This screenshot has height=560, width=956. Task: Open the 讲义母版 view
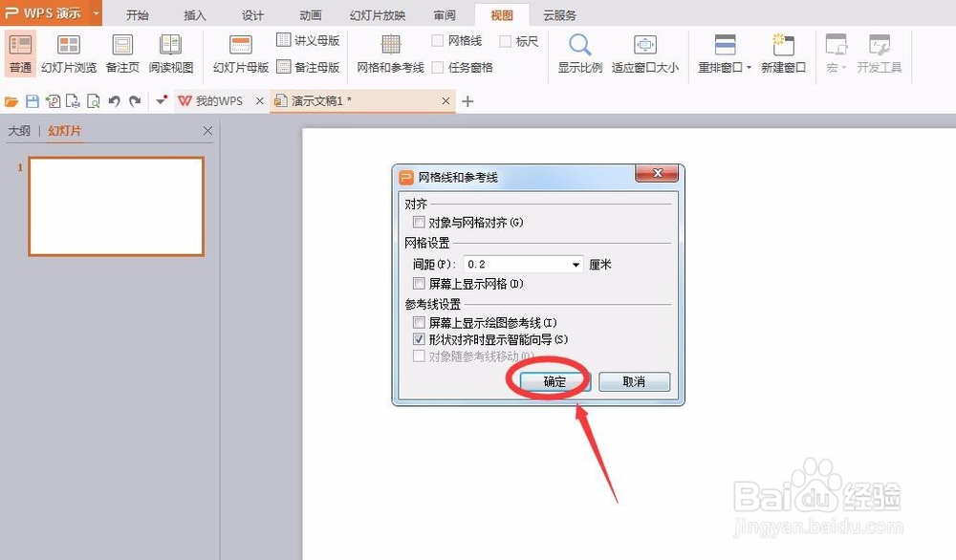coord(308,40)
